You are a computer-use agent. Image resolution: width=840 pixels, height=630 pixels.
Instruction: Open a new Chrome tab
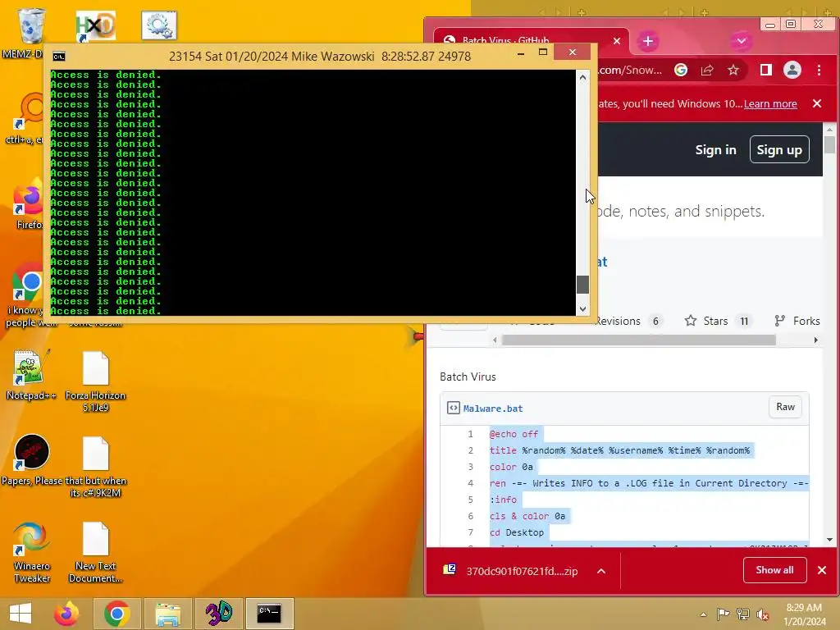[648, 41]
